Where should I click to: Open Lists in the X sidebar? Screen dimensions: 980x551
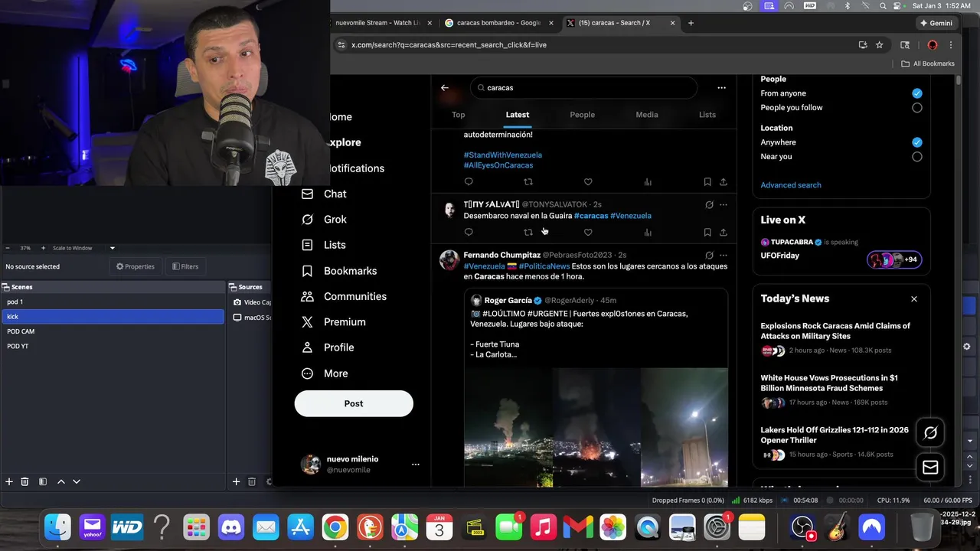(324, 245)
